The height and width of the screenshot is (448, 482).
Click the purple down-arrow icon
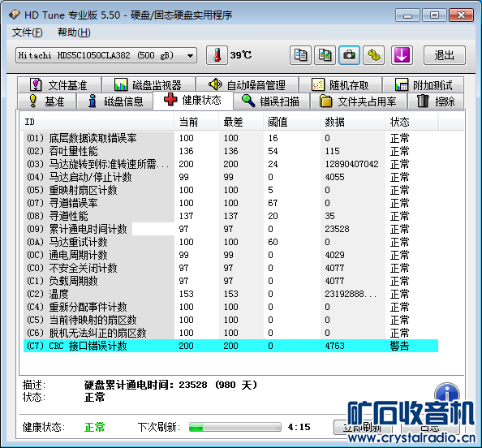[402, 55]
